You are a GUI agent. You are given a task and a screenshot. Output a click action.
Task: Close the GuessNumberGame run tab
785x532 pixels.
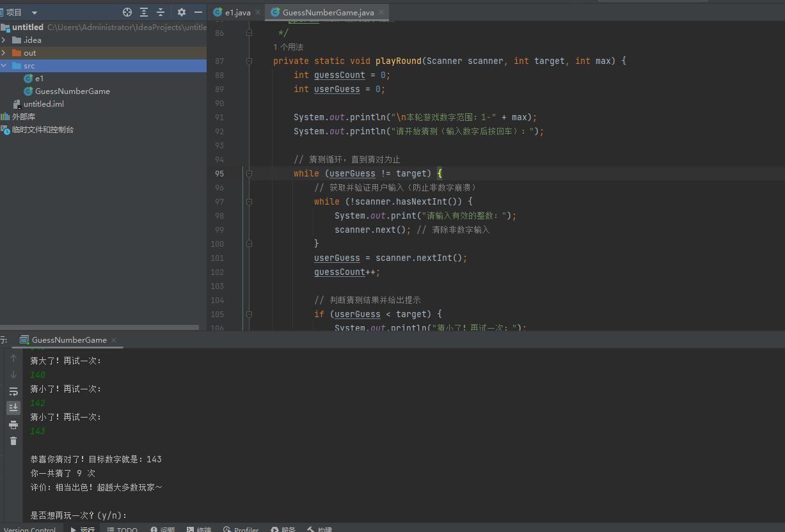[x=114, y=340]
